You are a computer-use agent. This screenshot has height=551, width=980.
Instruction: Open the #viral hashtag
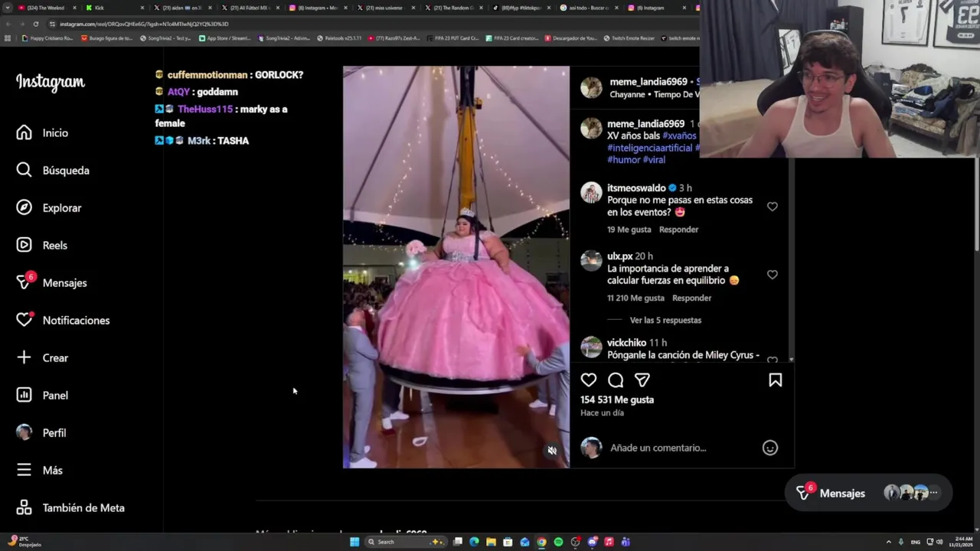coord(654,160)
